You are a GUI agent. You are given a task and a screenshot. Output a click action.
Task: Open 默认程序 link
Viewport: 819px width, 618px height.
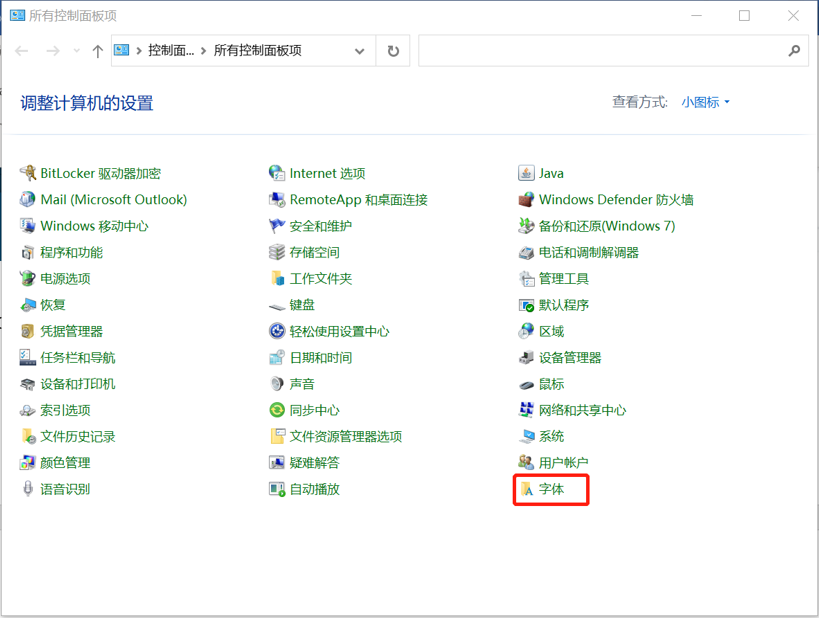[564, 305]
